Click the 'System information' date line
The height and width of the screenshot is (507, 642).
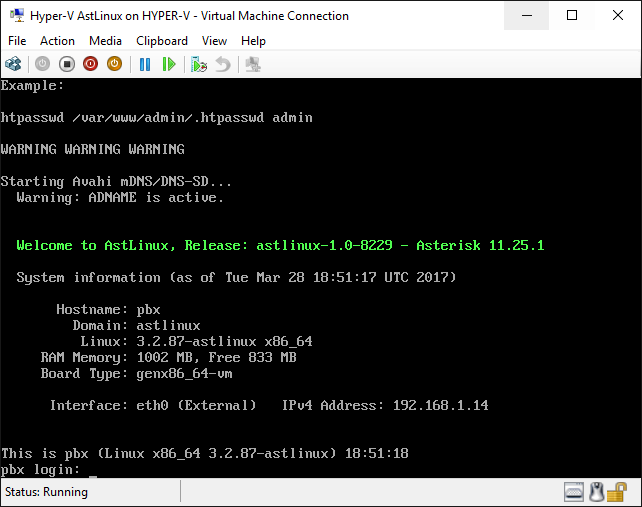[x=236, y=277]
